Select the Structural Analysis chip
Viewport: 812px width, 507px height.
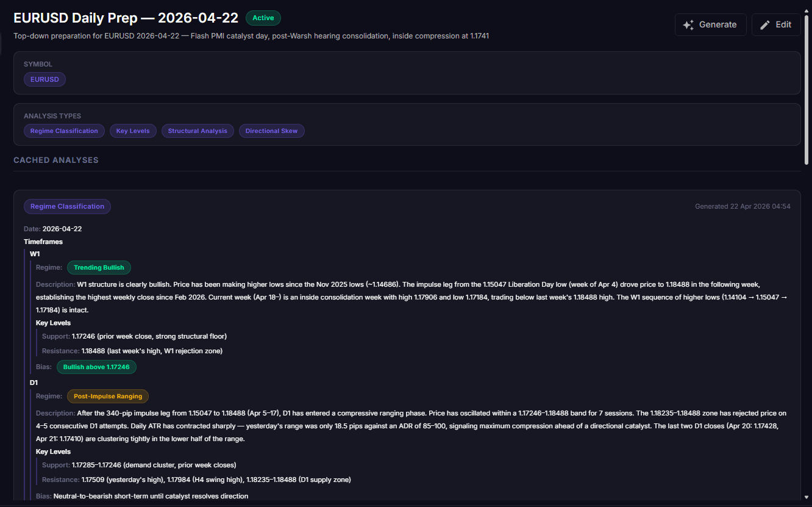198,131
